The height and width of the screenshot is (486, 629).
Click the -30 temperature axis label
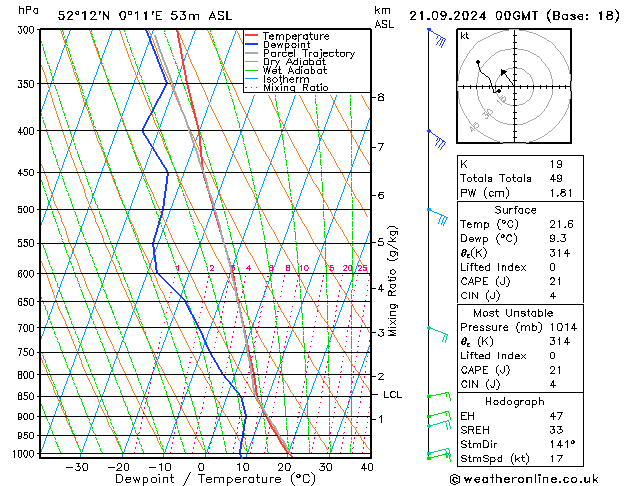coord(77,467)
